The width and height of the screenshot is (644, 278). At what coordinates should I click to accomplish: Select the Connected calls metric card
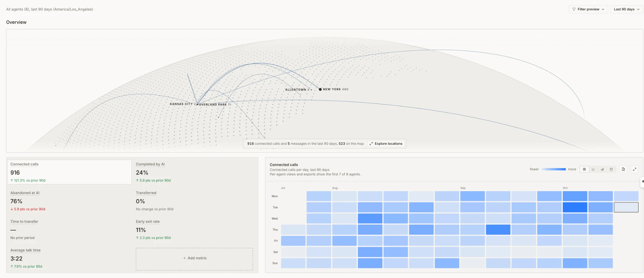pos(69,172)
